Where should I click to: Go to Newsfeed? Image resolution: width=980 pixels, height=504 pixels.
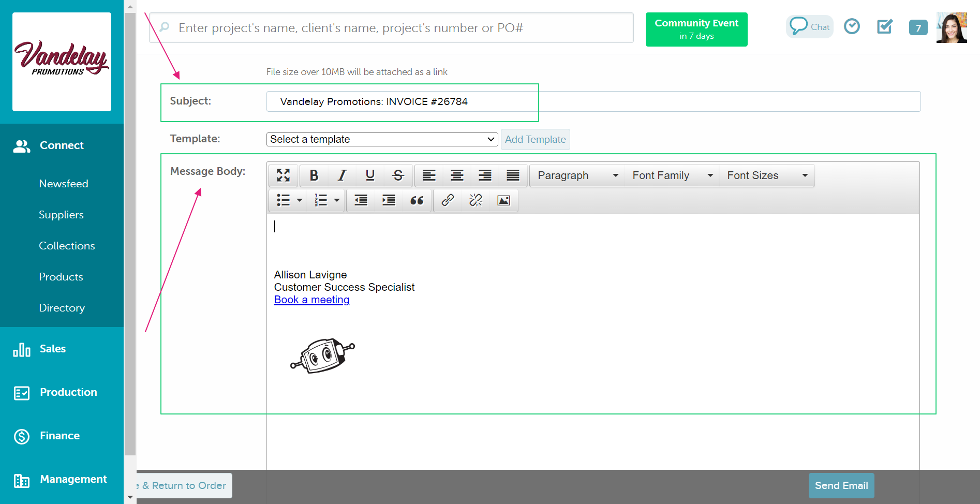click(64, 184)
